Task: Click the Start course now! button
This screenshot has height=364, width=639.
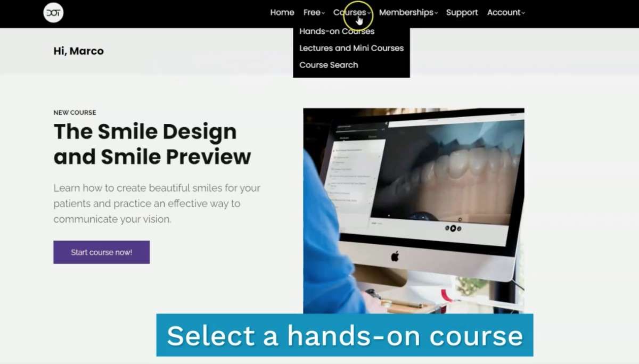Action: coord(101,252)
